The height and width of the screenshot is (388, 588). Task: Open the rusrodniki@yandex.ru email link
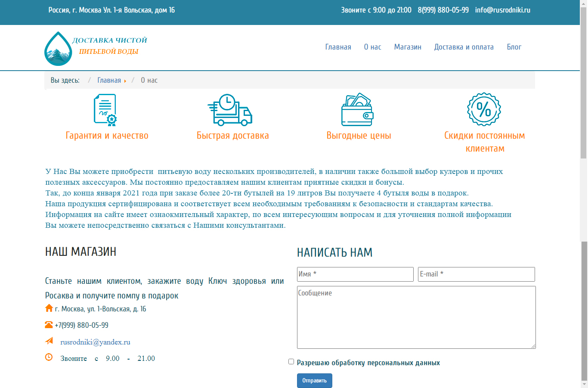[x=95, y=342]
